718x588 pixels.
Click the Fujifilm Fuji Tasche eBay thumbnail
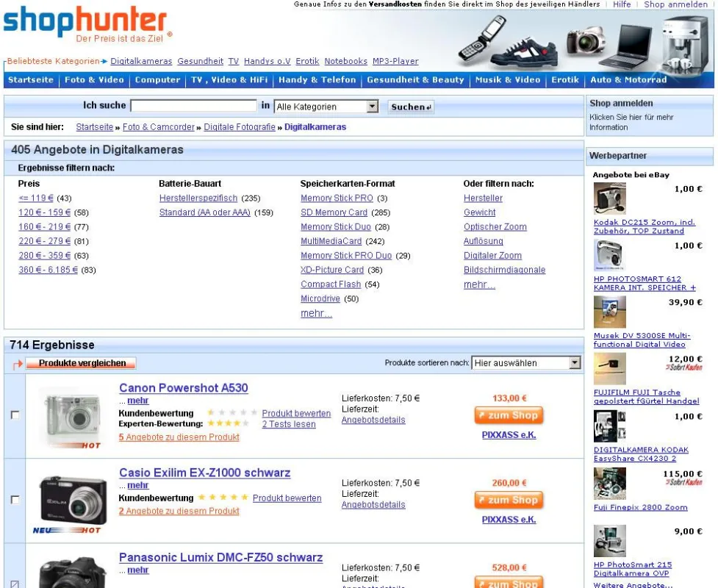[x=609, y=369]
